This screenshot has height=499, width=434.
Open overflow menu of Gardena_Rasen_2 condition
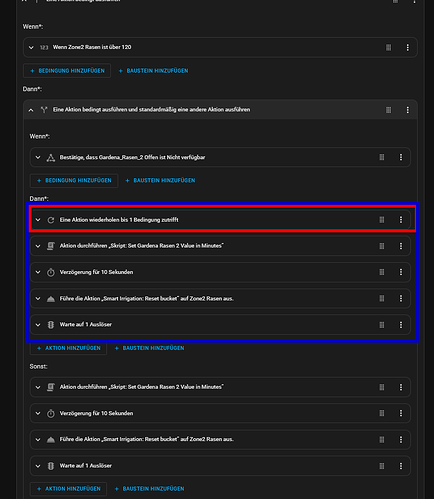401,157
